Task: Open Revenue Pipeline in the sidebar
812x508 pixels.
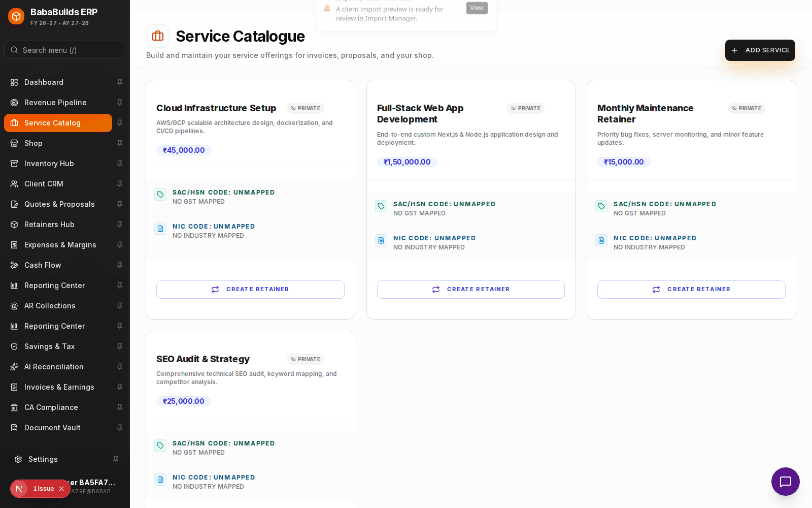Action: (x=58, y=103)
